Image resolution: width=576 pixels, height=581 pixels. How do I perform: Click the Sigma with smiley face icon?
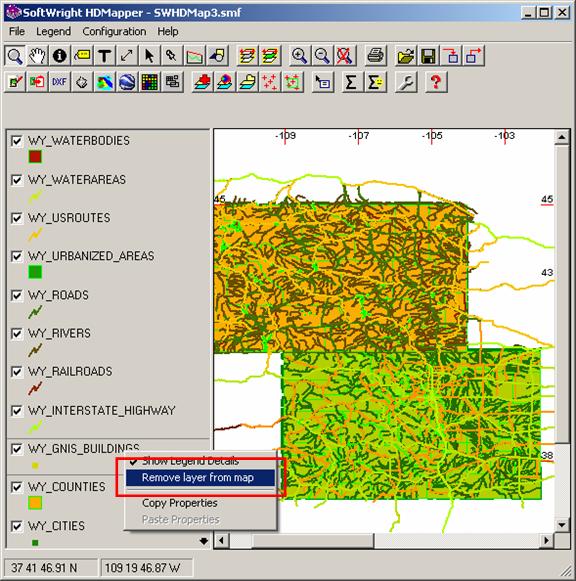(x=375, y=82)
